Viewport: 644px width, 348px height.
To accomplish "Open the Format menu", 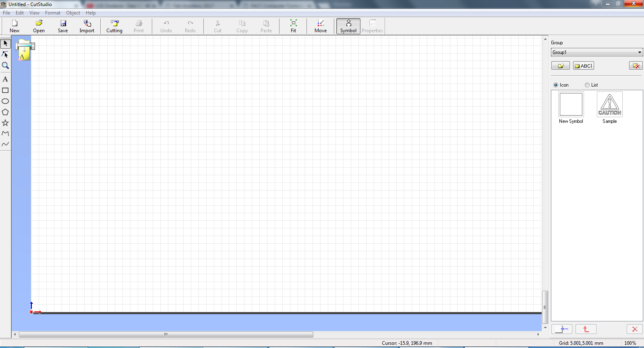I will [x=53, y=13].
